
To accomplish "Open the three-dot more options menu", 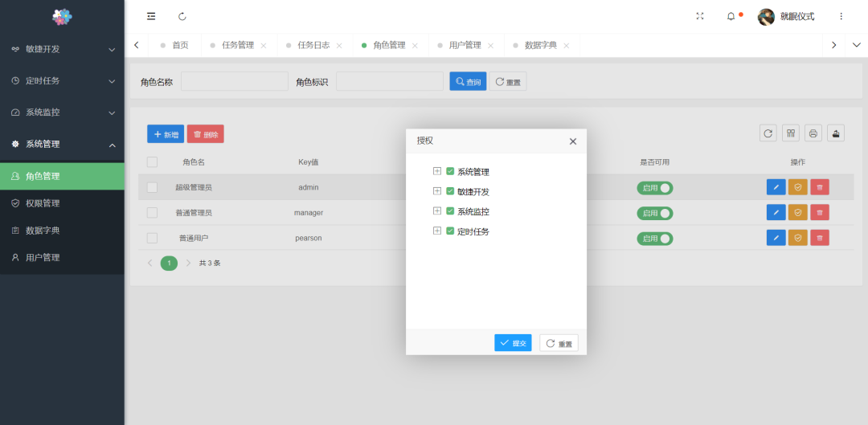I will 841,17.
